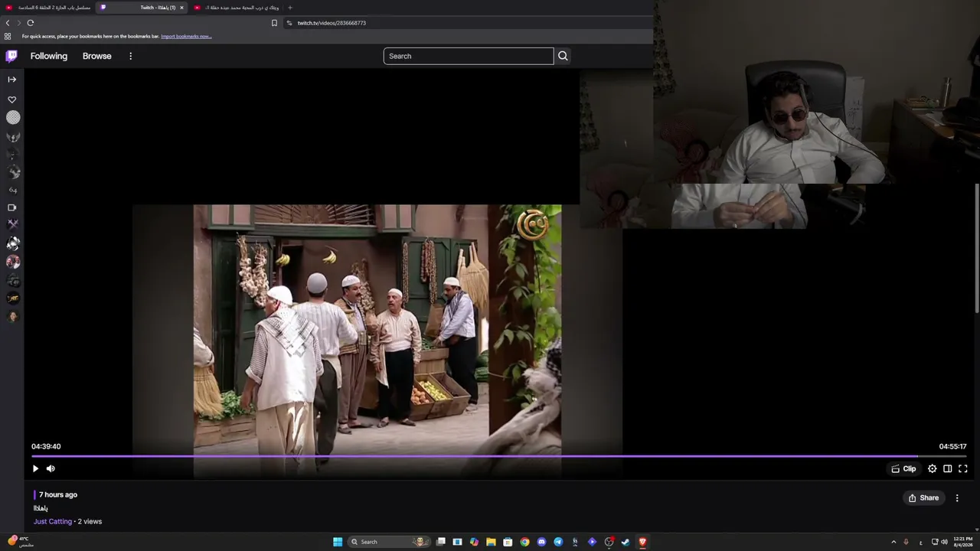Screen dimensions: 980x551
Task: Click the Import bookmarks now link
Action: pos(186,36)
